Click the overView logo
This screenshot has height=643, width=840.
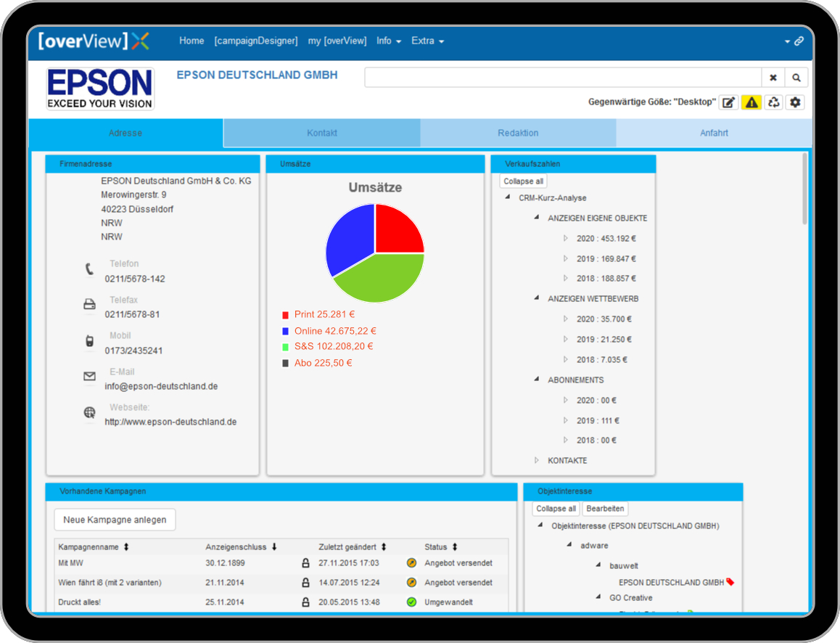(x=94, y=41)
